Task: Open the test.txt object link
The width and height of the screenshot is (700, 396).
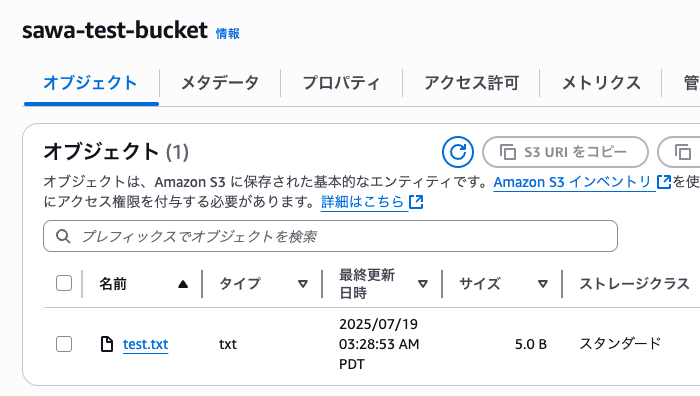Action: point(146,344)
